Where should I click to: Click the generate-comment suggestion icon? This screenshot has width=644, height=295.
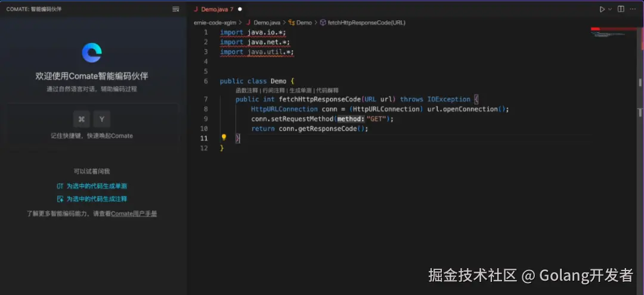(x=60, y=199)
